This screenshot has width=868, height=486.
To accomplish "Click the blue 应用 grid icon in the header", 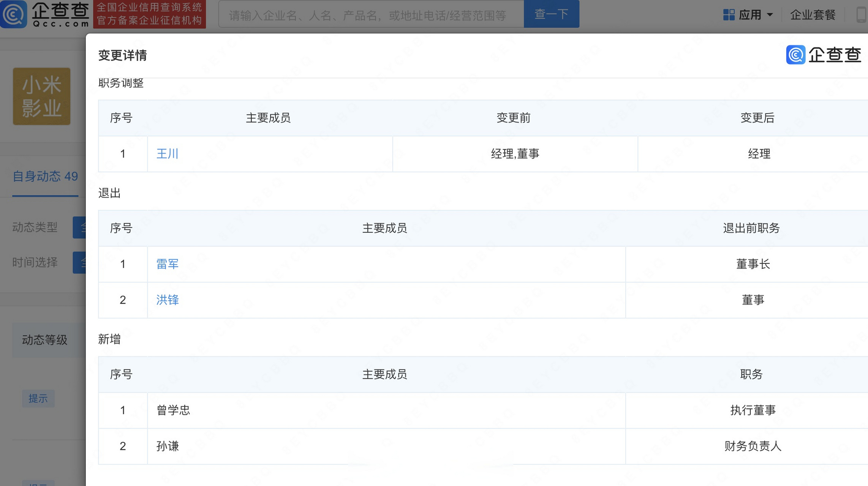I will pyautogui.click(x=728, y=14).
